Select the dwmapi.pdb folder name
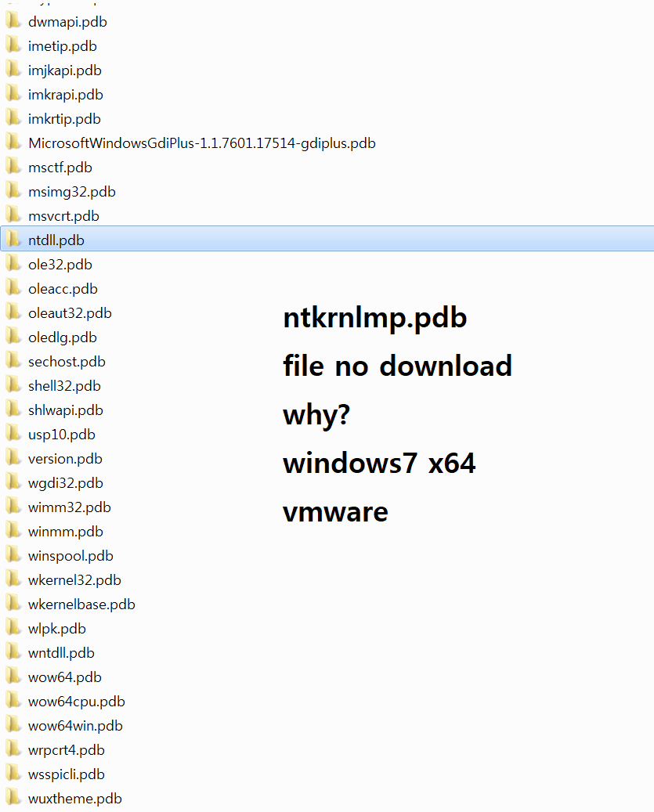The height and width of the screenshot is (812, 654). [x=68, y=22]
